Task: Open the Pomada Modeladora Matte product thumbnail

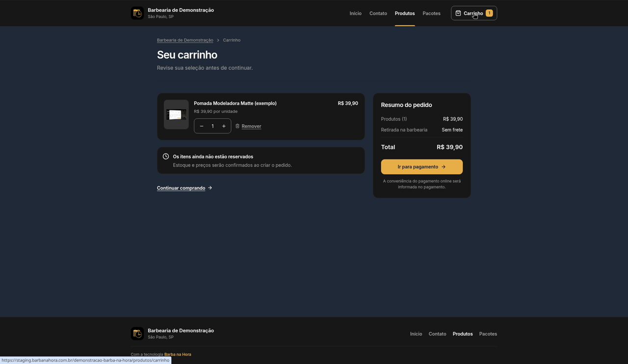Action: (176, 115)
